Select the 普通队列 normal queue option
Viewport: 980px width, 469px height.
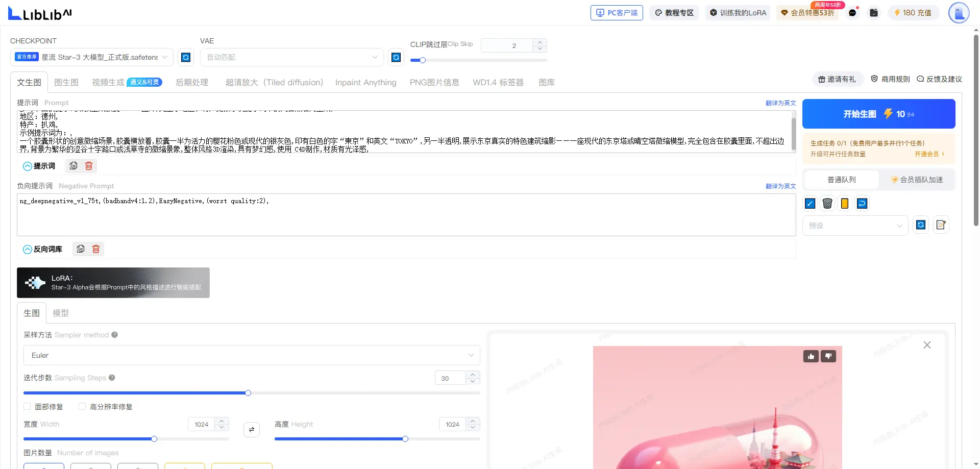pyautogui.click(x=842, y=180)
